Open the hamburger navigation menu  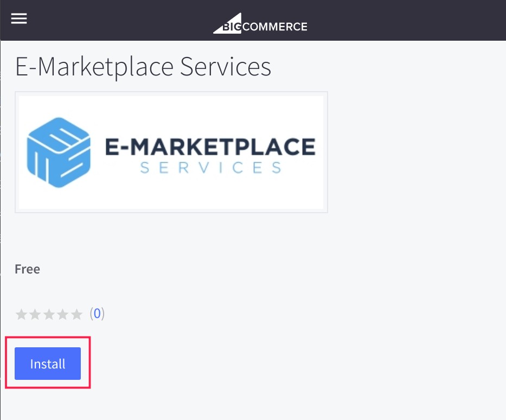19,19
